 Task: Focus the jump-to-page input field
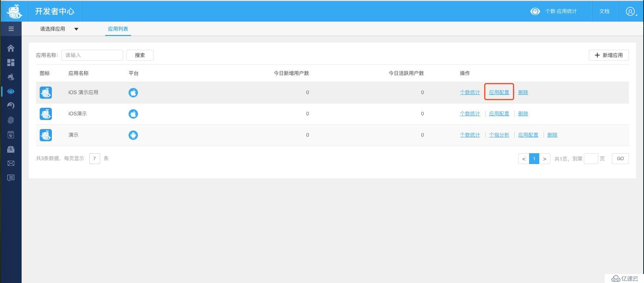(591, 159)
